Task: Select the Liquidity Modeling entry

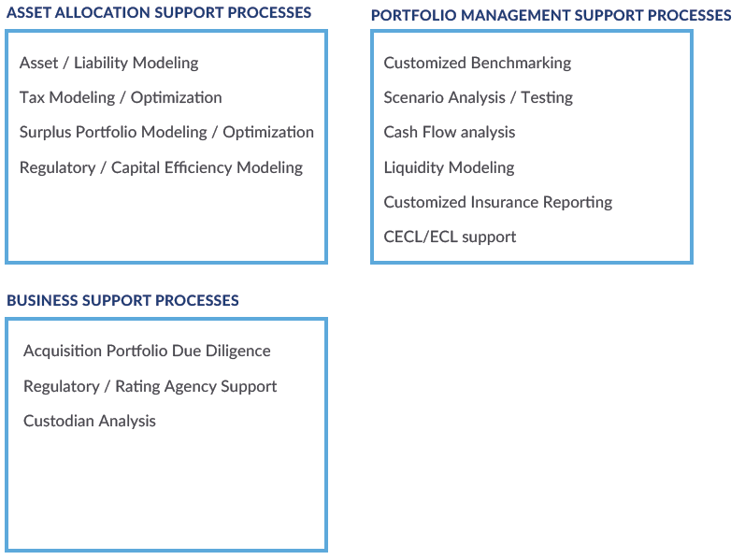Action: [x=449, y=167]
